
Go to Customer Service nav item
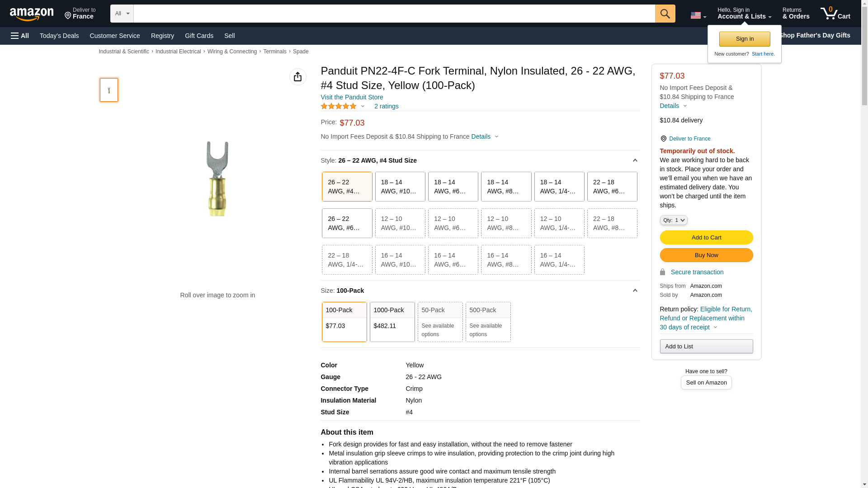point(115,36)
